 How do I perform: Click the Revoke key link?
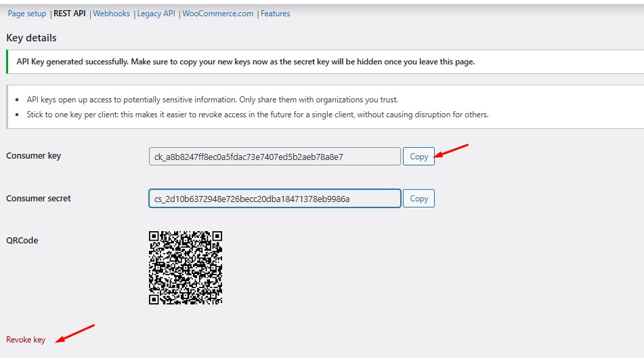click(x=26, y=340)
